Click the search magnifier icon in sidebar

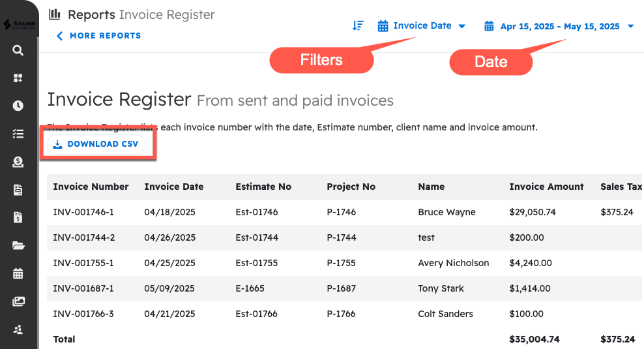pyautogui.click(x=18, y=50)
